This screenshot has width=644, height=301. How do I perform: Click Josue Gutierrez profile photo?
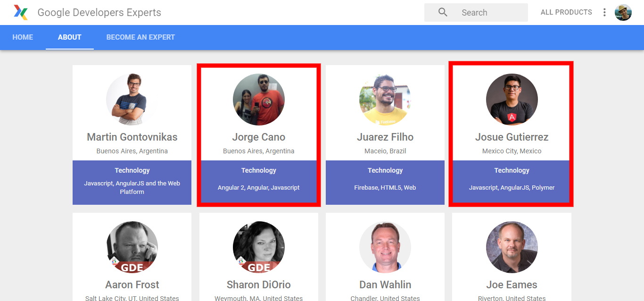[512, 99]
